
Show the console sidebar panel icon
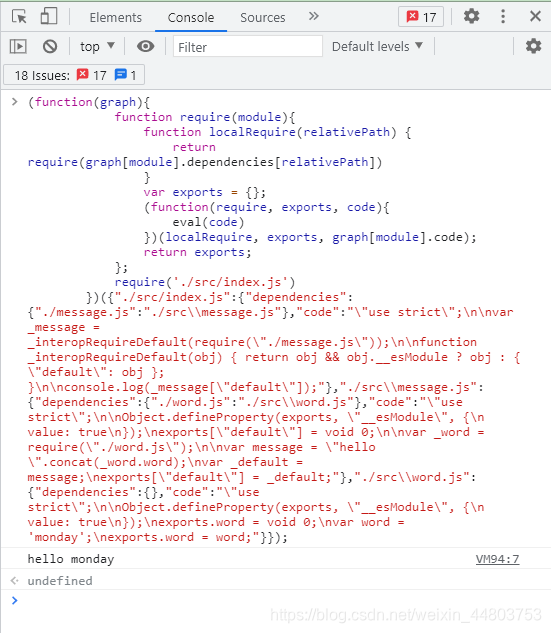coord(18,46)
